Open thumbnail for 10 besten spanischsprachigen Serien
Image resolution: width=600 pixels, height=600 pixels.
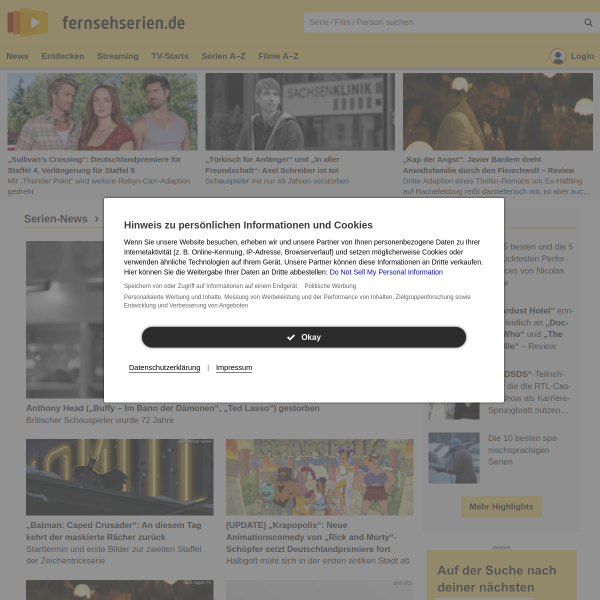click(x=454, y=458)
